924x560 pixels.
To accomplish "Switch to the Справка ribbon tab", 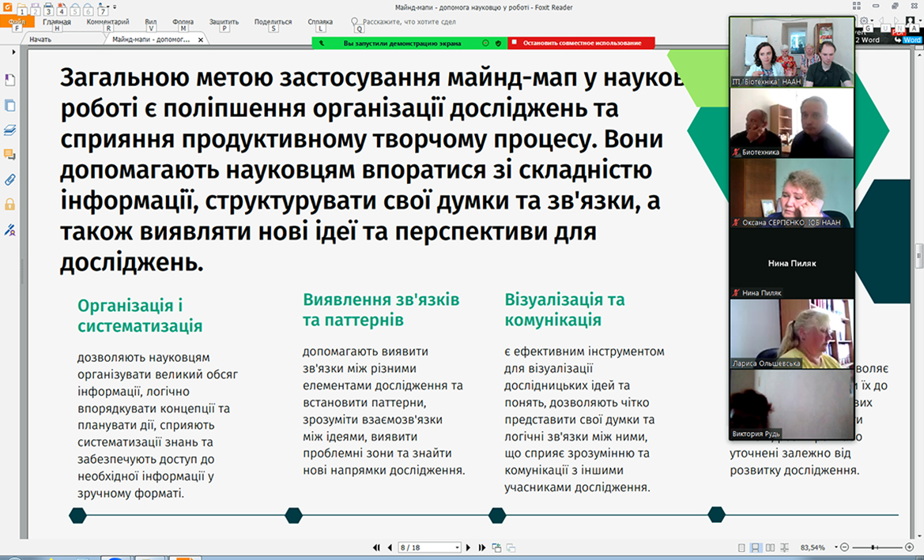I will 320,22.
